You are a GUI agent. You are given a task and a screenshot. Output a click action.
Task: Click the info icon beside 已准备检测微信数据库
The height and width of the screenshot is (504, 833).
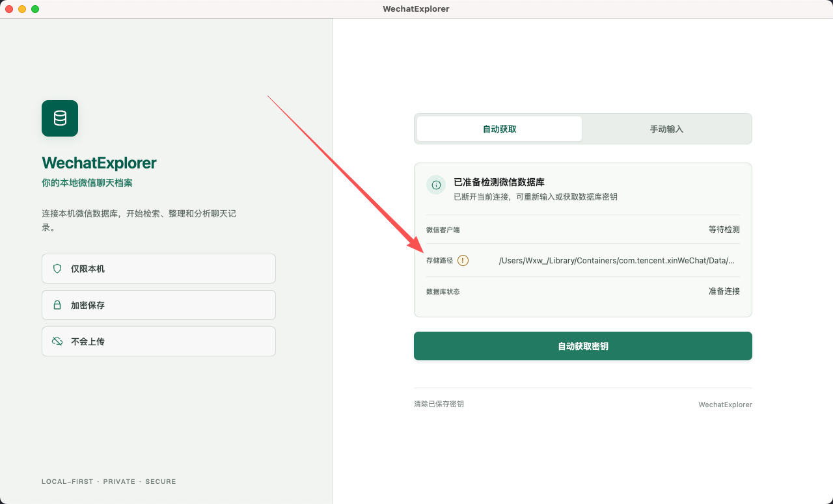436,185
